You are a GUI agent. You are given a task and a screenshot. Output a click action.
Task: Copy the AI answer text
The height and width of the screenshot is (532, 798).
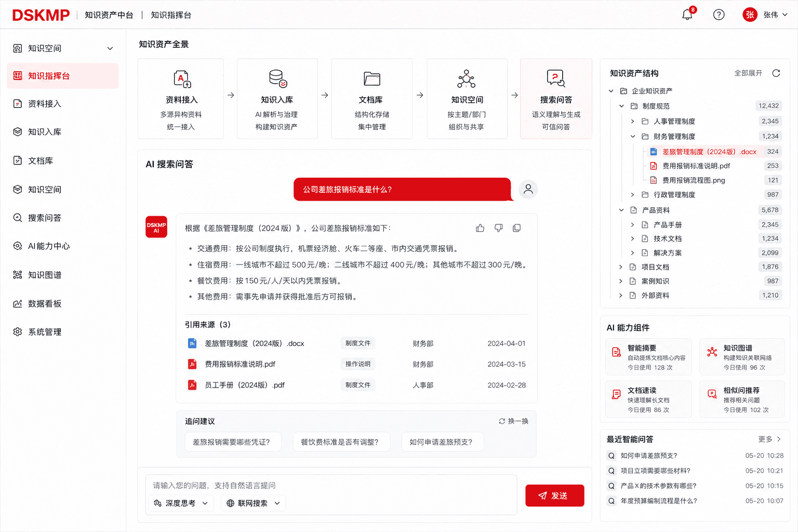[517, 228]
